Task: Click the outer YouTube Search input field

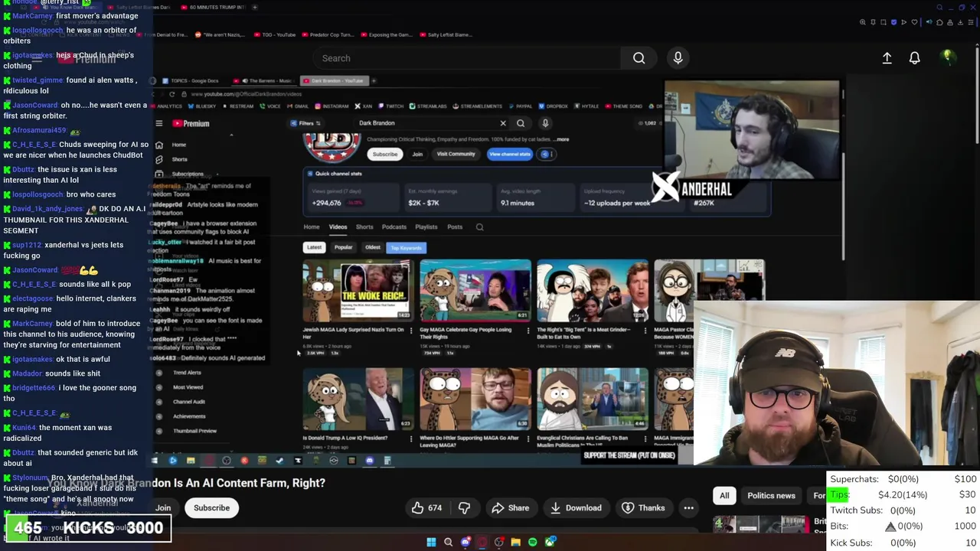Action: tap(467, 58)
